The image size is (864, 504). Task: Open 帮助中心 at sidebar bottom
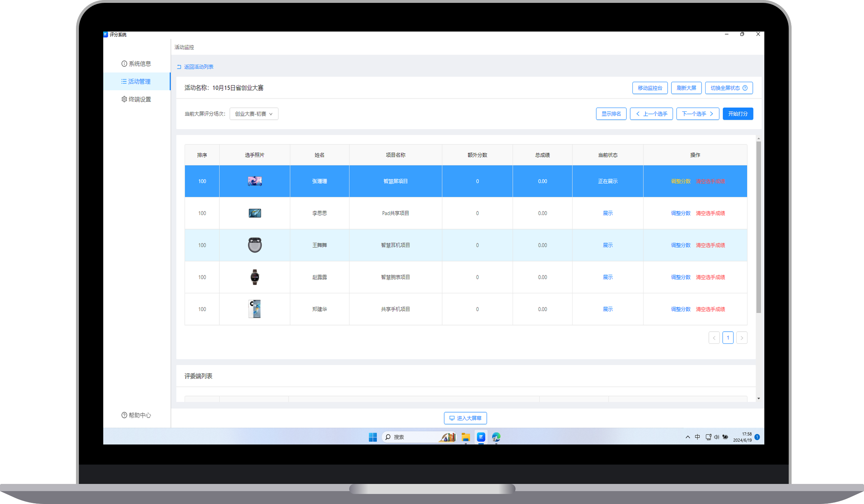136,415
